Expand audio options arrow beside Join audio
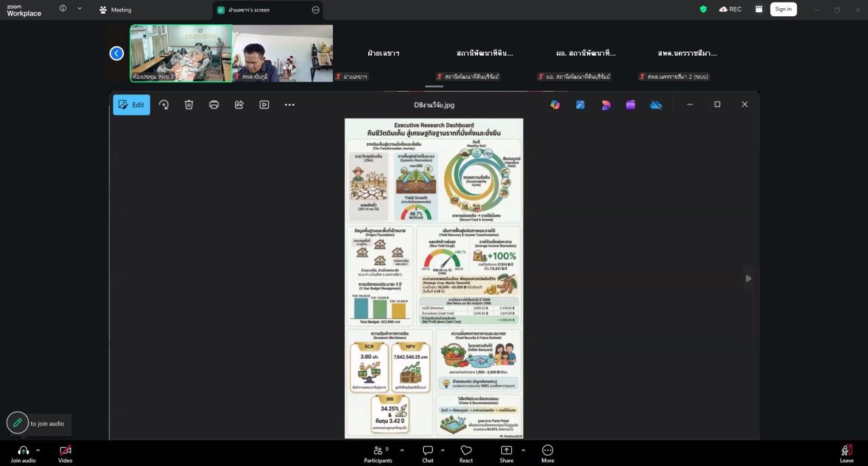The image size is (868, 466). click(38, 450)
